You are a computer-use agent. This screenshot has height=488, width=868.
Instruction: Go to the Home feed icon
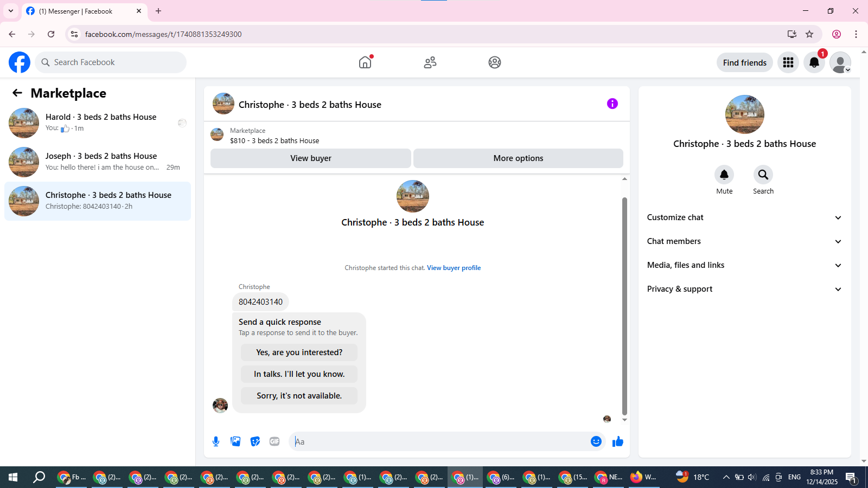pyautogui.click(x=365, y=62)
